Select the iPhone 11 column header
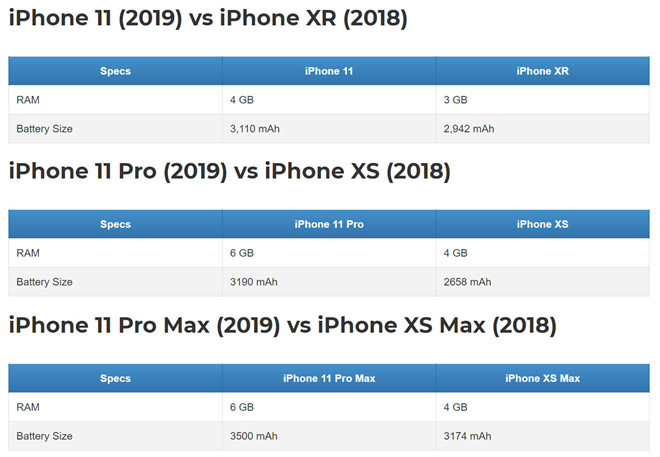Viewport: 660px width, 457px height. pos(329,72)
